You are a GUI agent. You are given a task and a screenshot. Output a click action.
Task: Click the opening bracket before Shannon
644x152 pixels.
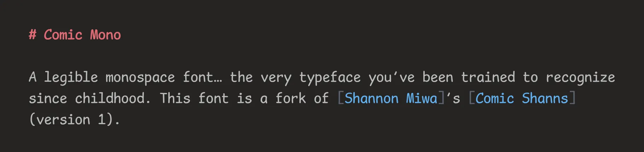(341, 98)
